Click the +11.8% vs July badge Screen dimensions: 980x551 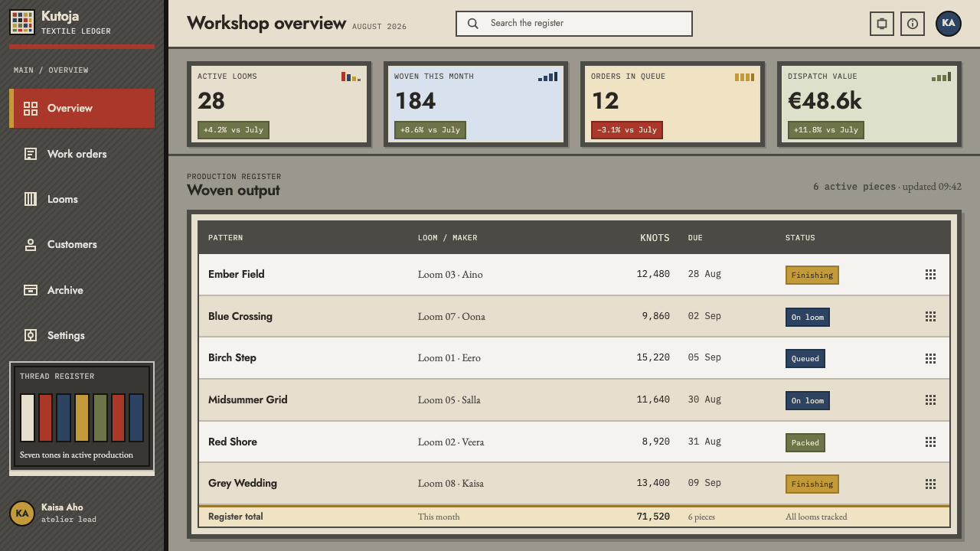point(826,130)
